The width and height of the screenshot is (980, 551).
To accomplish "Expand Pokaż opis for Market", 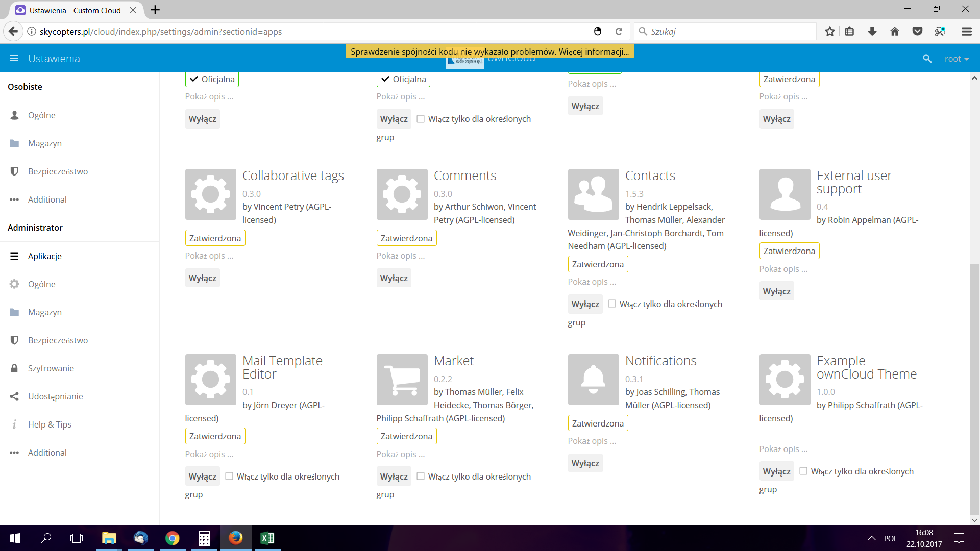I will tap(401, 454).
